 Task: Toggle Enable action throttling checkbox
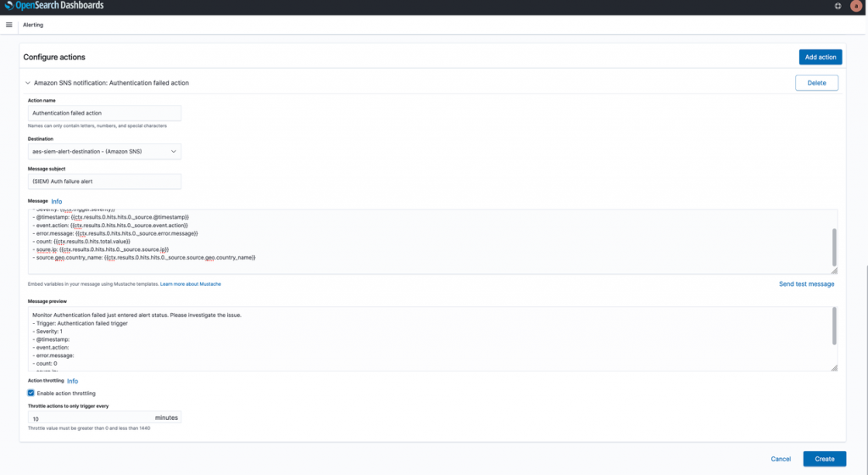pyautogui.click(x=31, y=393)
